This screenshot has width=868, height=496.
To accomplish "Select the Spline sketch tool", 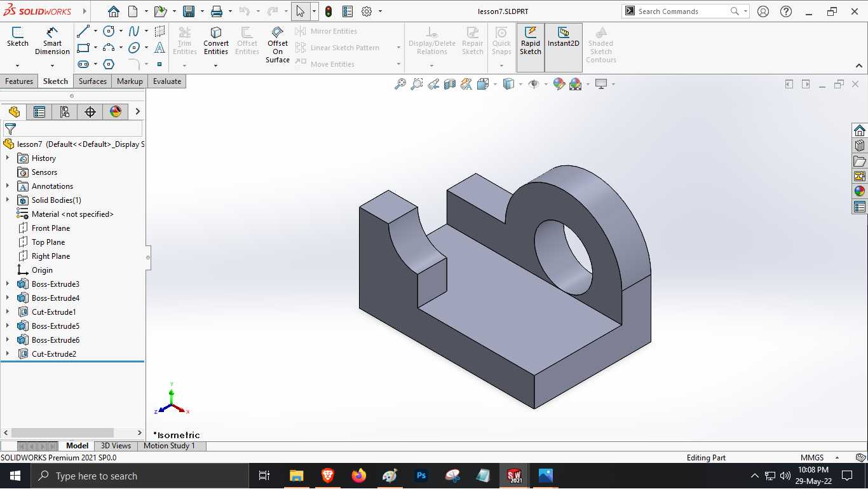I will click(134, 31).
